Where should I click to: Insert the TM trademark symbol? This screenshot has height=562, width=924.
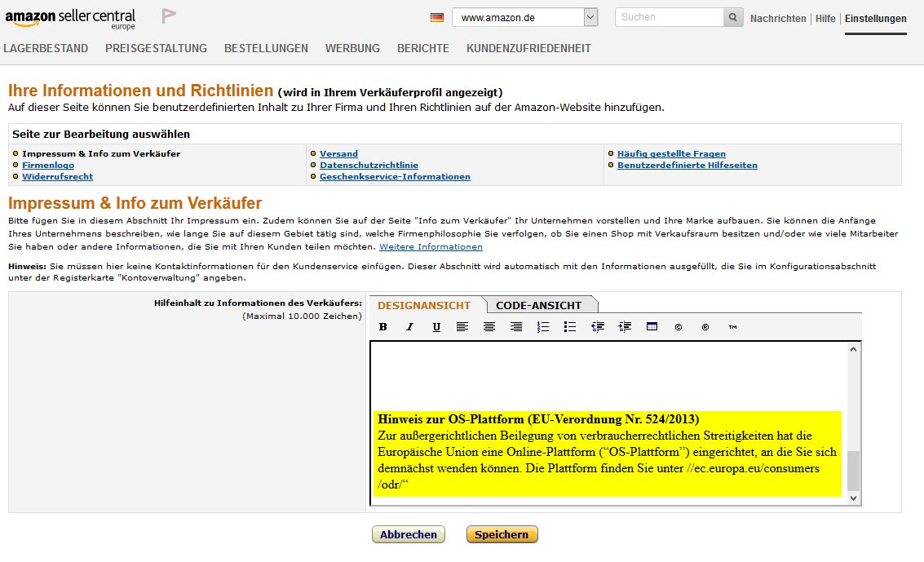732,327
